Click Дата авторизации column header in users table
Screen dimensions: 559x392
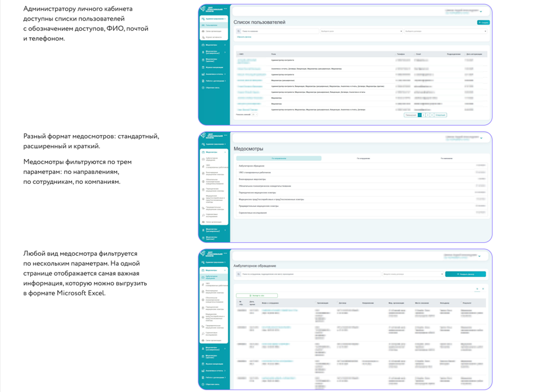pos(474,54)
